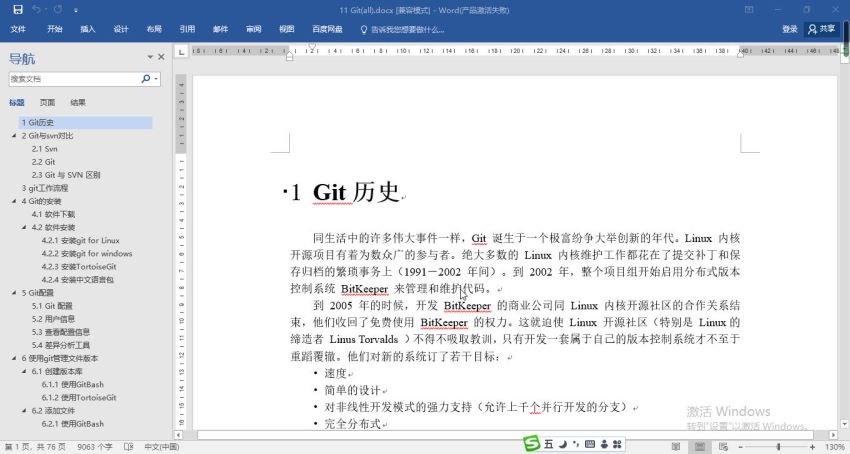Go to heading 6.1.2 使用TortoiseGit

coord(79,398)
